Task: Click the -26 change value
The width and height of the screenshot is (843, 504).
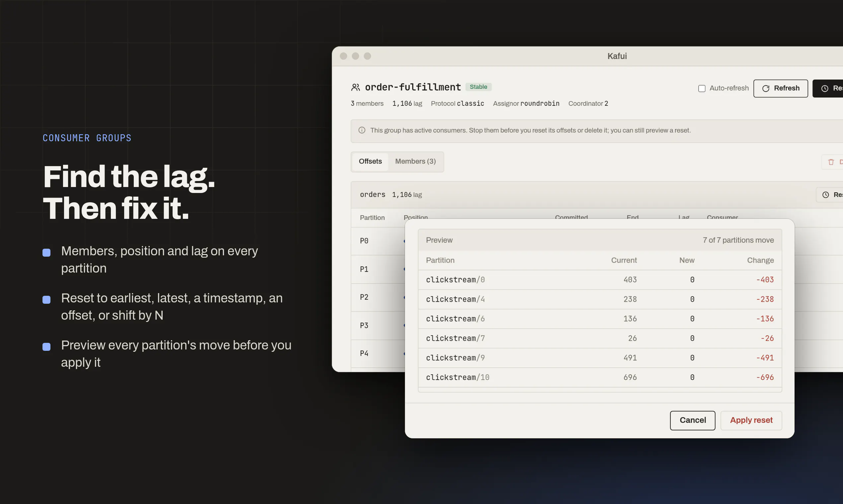Action: pyautogui.click(x=767, y=339)
